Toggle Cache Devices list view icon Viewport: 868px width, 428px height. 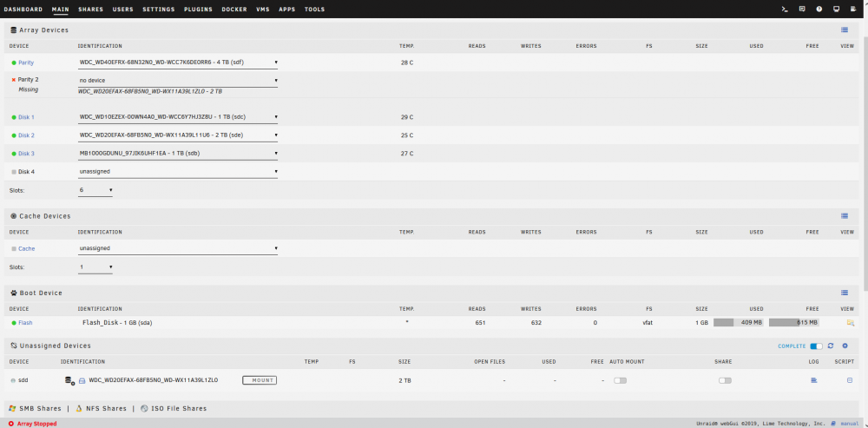pyautogui.click(x=845, y=216)
